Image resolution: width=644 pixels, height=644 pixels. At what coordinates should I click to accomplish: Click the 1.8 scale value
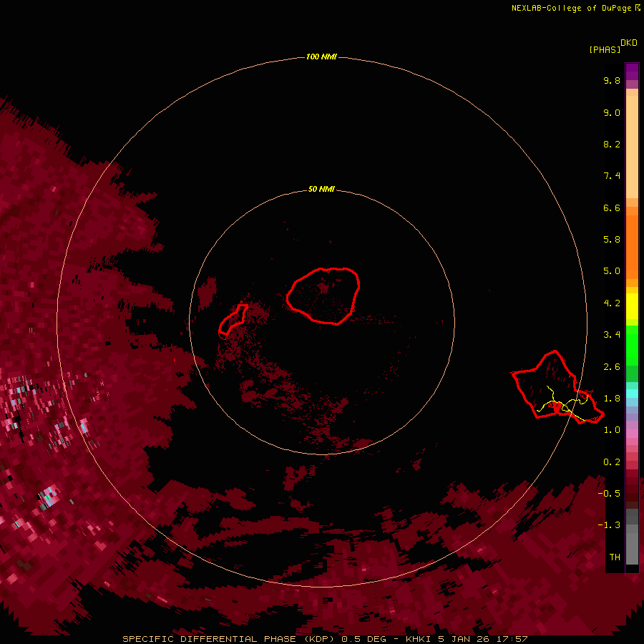612,399
